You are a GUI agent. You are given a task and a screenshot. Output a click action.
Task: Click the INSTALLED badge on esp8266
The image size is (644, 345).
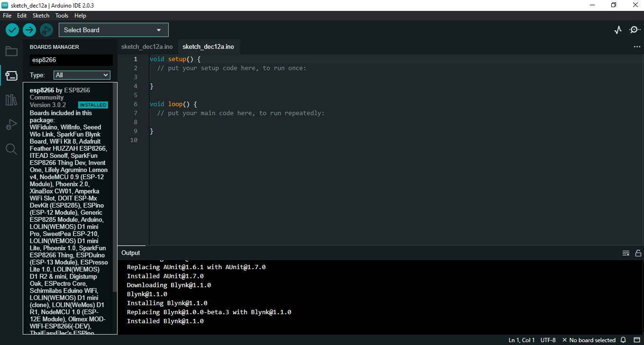tap(93, 105)
